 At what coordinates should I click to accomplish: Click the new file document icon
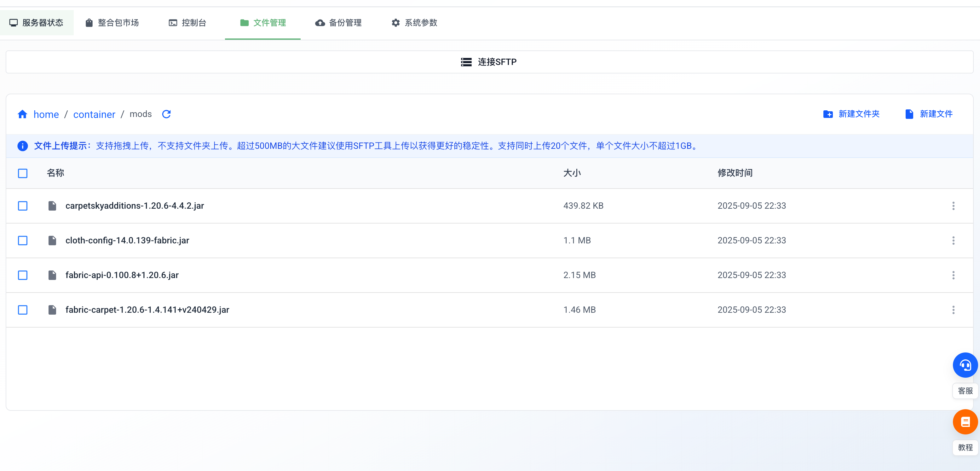click(x=909, y=114)
